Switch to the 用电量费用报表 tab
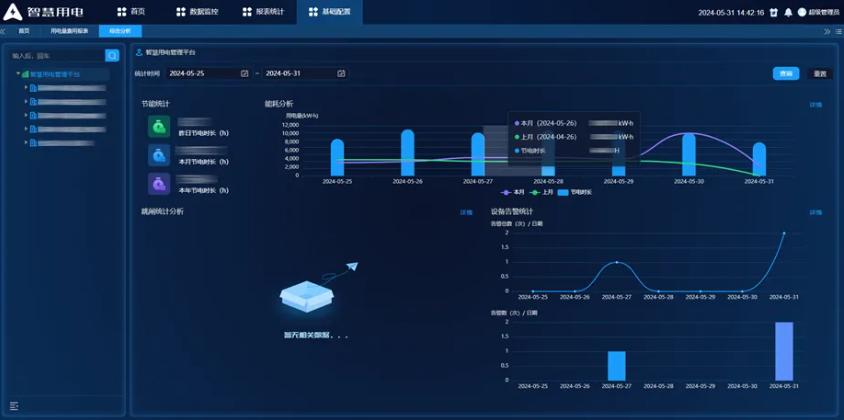844x420 pixels. [x=69, y=31]
